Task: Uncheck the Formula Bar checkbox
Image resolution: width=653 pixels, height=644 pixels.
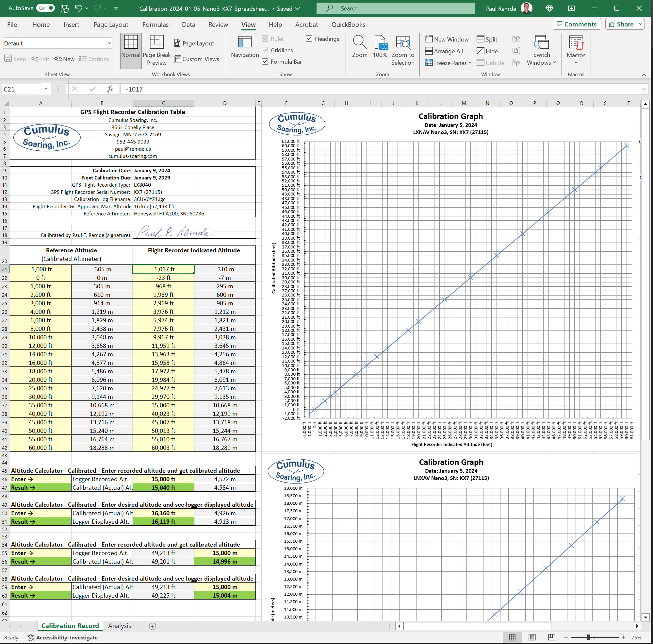Action: tap(265, 61)
